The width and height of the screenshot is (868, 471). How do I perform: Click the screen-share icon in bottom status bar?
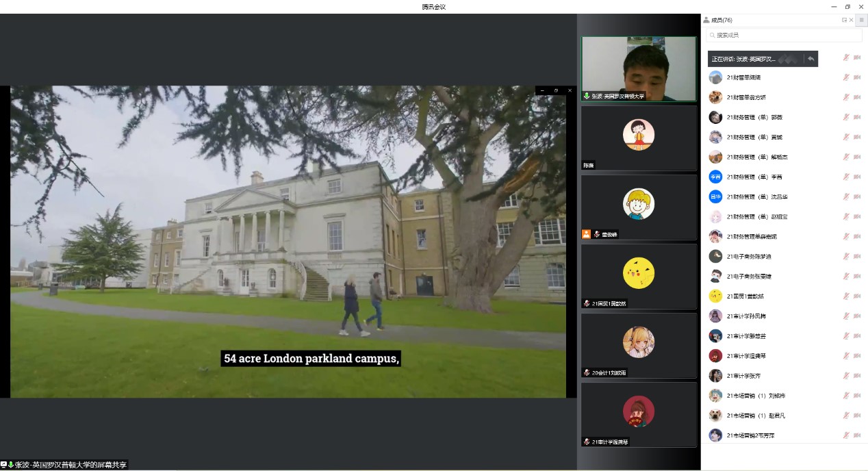[x=4, y=465]
